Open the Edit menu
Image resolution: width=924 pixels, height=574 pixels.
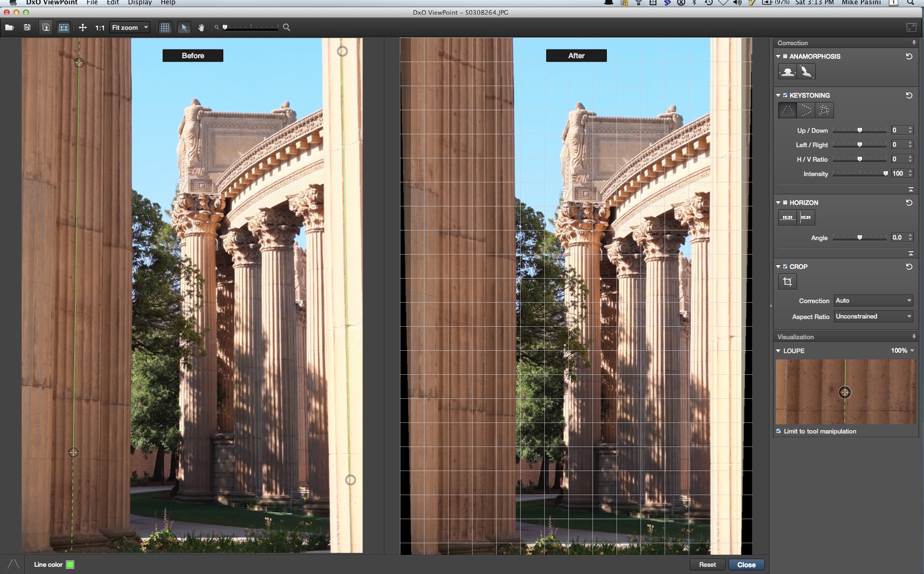(x=113, y=2)
